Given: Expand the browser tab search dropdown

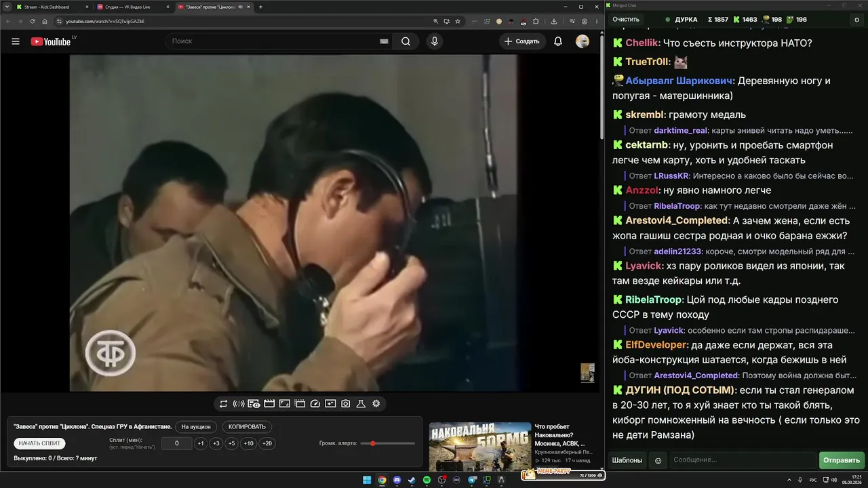Looking at the screenshot, I should click(6, 7).
